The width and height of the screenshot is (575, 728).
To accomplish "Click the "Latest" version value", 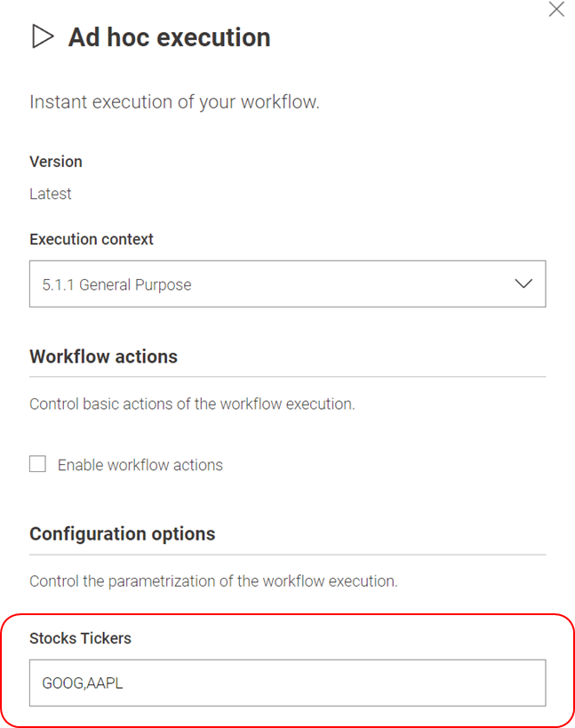I will click(x=51, y=194).
